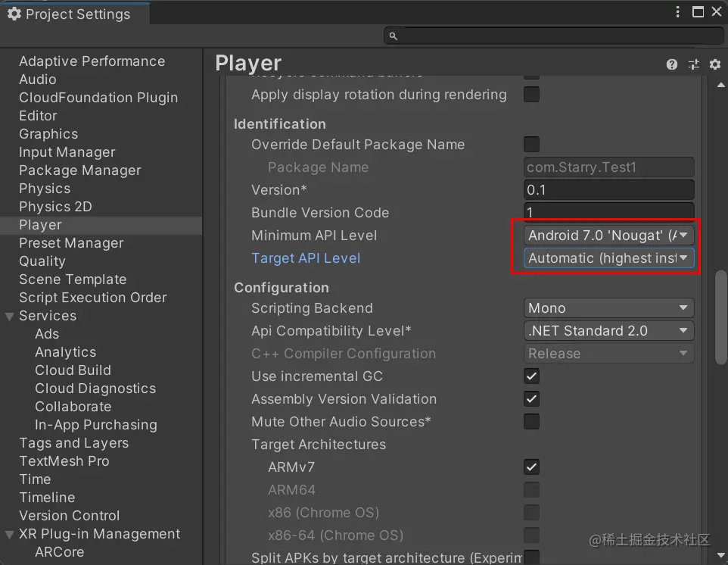Uncheck ARMv7 target architecture
This screenshot has width=728, height=565.
coord(531,467)
